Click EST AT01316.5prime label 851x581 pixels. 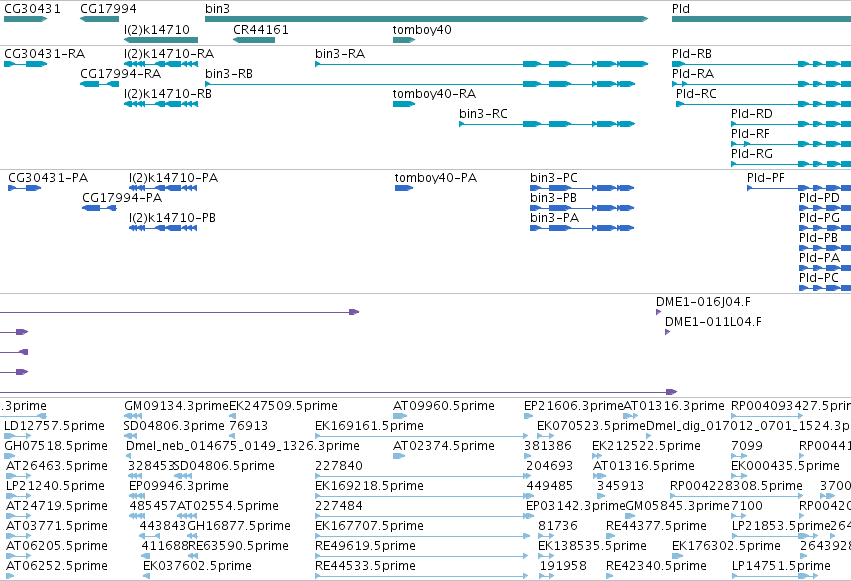click(x=644, y=467)
